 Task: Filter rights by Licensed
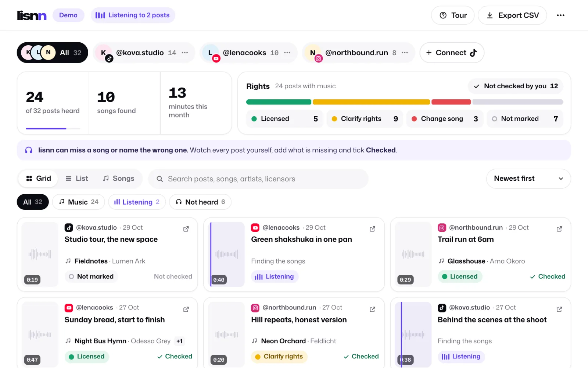(x=284, y=119)
